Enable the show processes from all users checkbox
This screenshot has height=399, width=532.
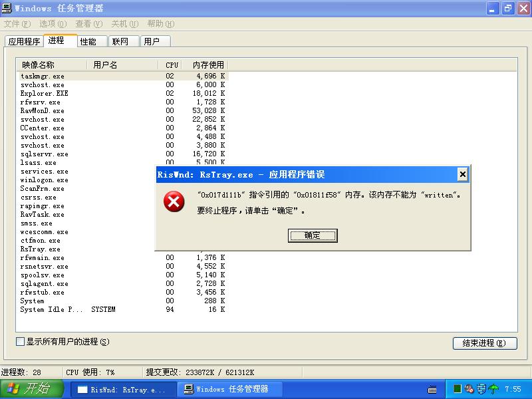click(20, 341)
